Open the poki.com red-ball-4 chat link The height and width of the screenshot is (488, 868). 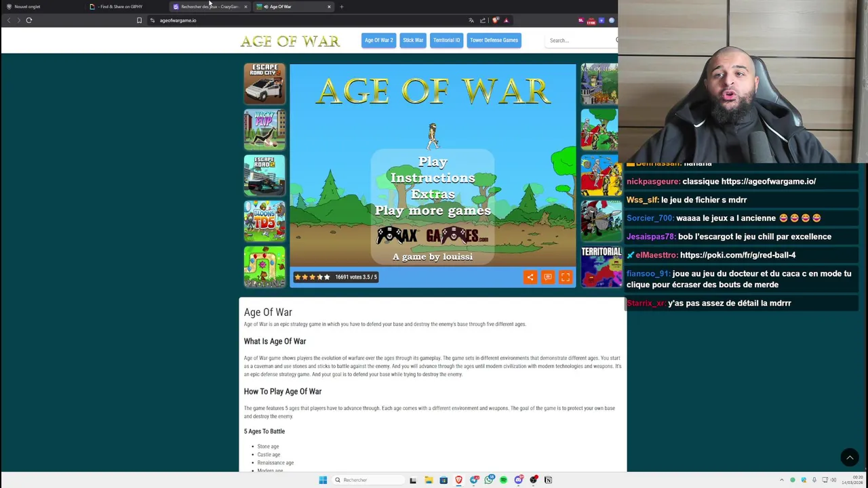(x=738, y=256)
